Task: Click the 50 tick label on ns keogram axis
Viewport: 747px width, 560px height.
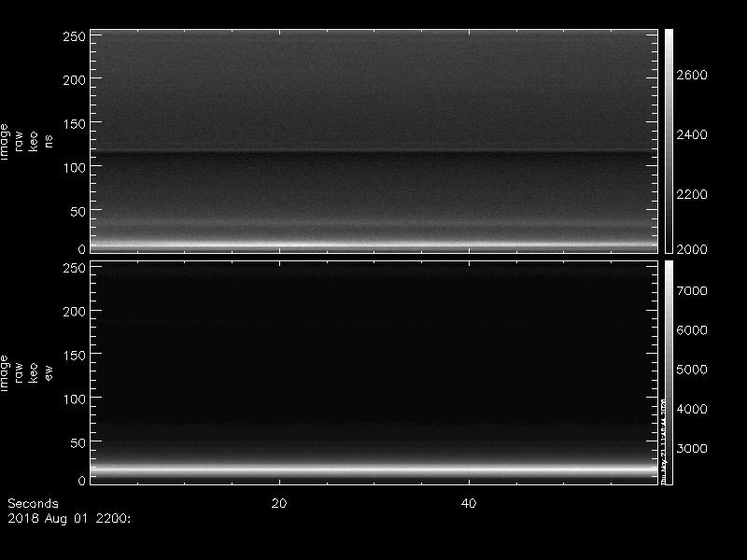Action: click(x=78, y=212)
